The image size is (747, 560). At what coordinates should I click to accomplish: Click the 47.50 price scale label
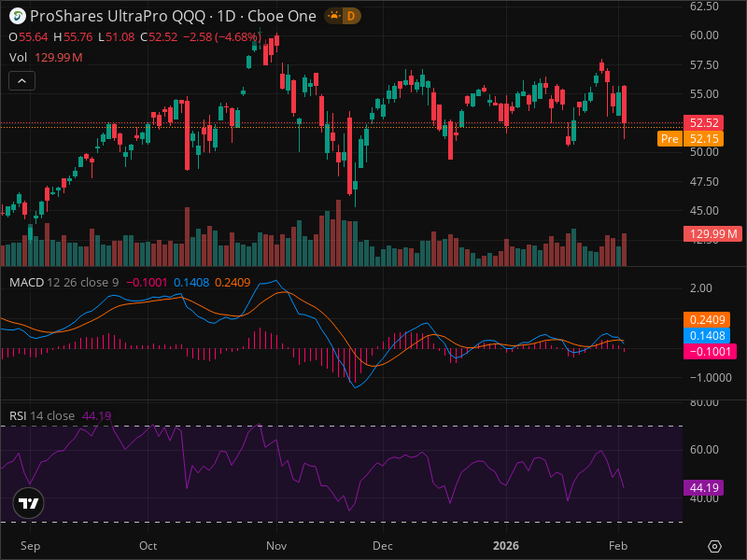click(704, 181)
